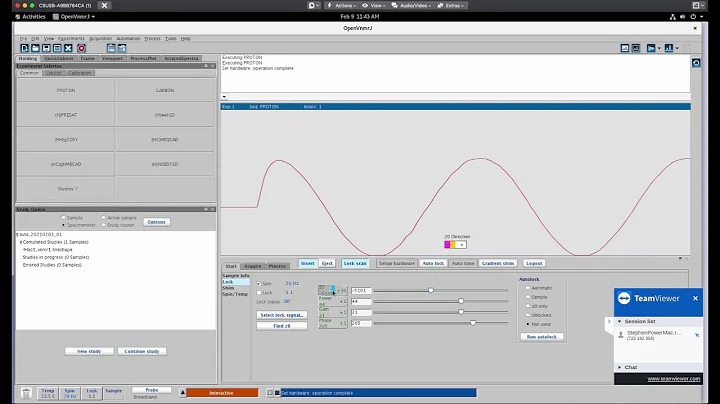Viewport: 720px width, 404px height.
Task: Switch to the Acquire parameter tab
Action: pos(253,266)
